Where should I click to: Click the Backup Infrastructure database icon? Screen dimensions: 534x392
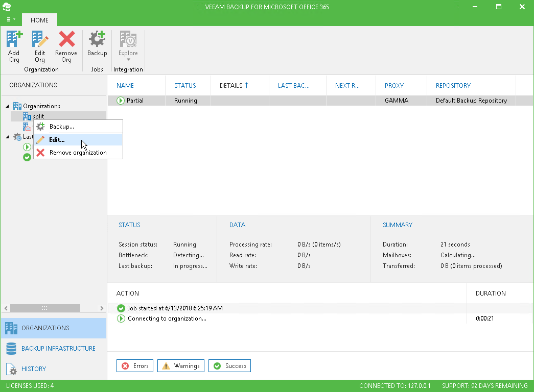pyautogui.click(x=11, y=349)
